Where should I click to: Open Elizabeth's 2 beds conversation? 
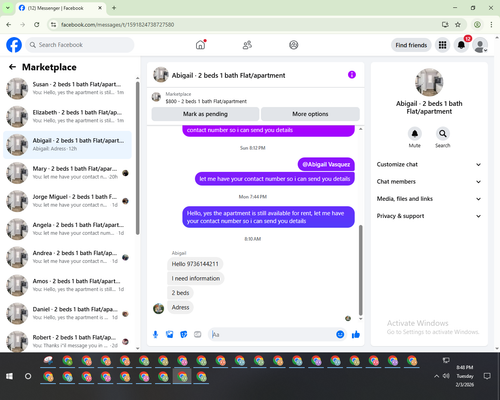click(67, 116)
